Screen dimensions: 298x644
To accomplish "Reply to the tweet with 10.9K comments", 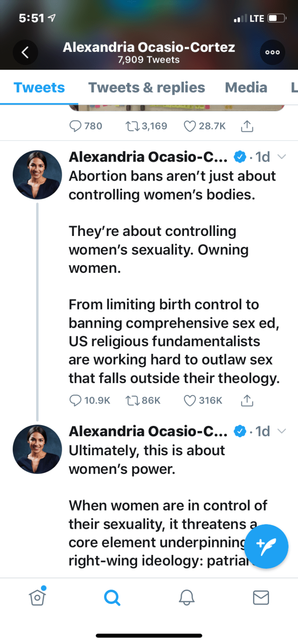I will (75, 400).
